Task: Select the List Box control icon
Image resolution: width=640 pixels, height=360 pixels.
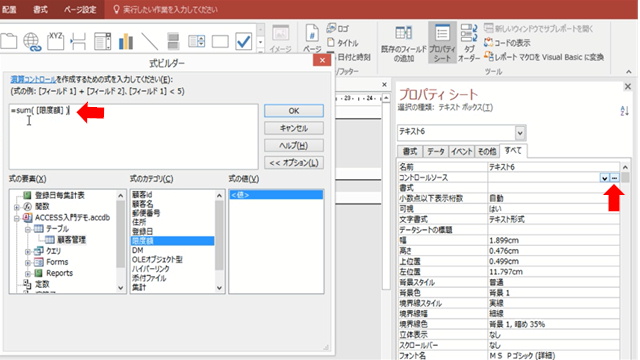Action: 196,42
